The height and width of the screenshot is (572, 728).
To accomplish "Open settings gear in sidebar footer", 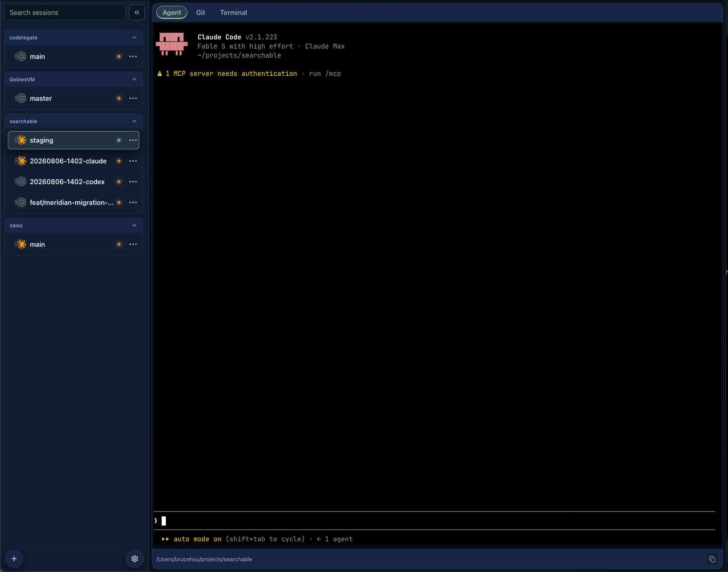I will click(135, 559).
